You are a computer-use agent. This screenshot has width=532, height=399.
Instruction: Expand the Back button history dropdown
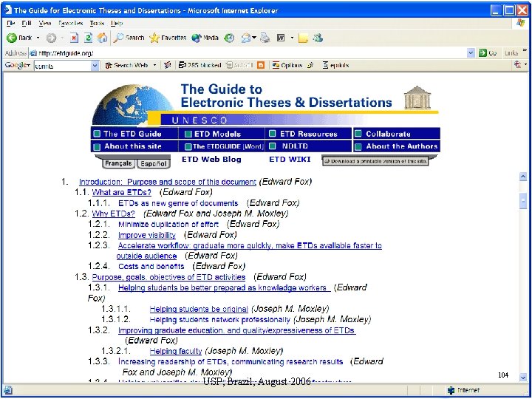click(x=38, y=38)
